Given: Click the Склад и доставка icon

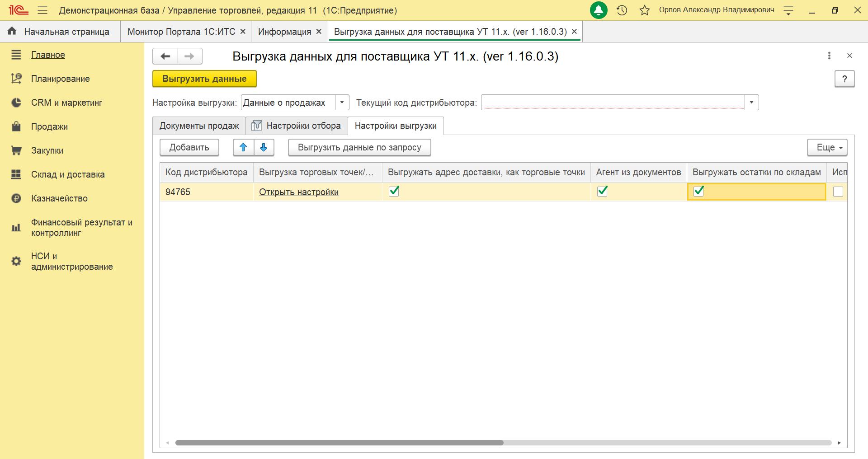Looking at the screenshot, I should point(16,174).
